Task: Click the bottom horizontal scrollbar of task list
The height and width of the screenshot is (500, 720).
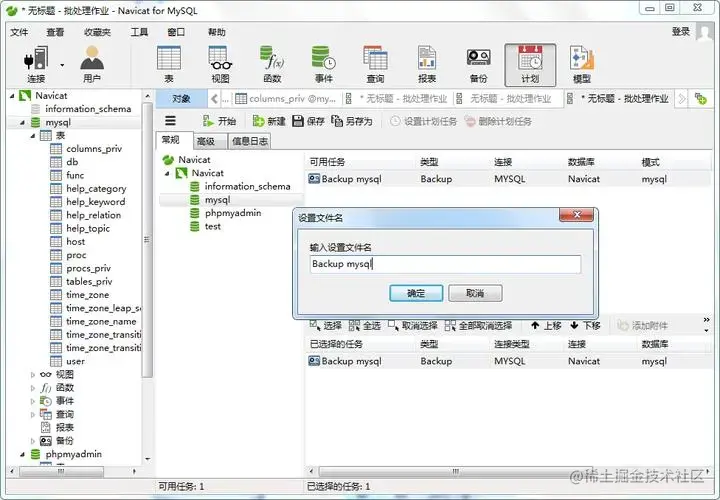Action: tap(455, 472)
